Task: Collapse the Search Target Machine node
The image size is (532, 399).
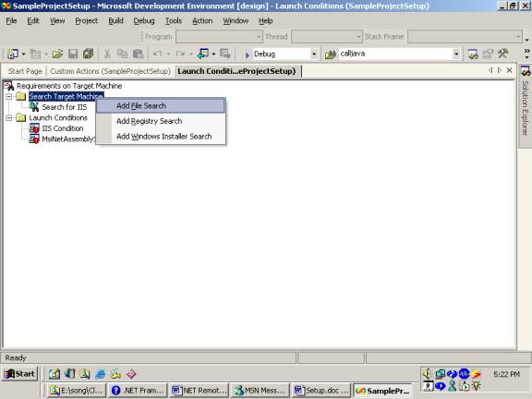Action: [9, 96]
